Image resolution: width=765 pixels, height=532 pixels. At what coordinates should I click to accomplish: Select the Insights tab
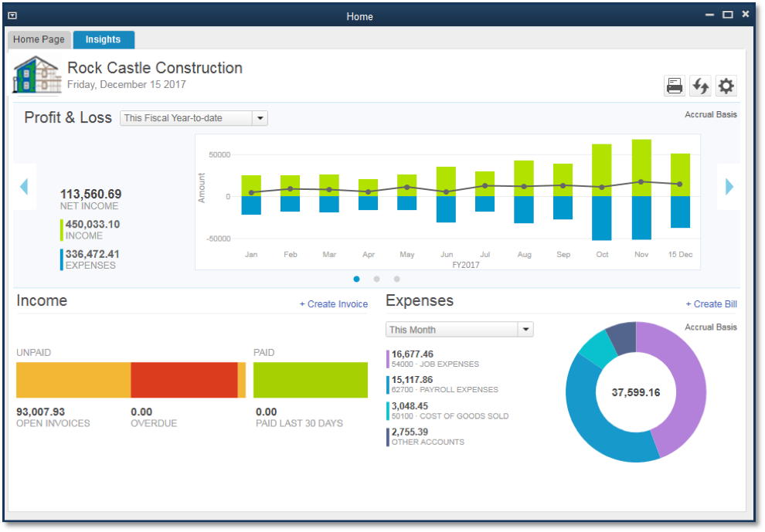[x=104, y=39]
